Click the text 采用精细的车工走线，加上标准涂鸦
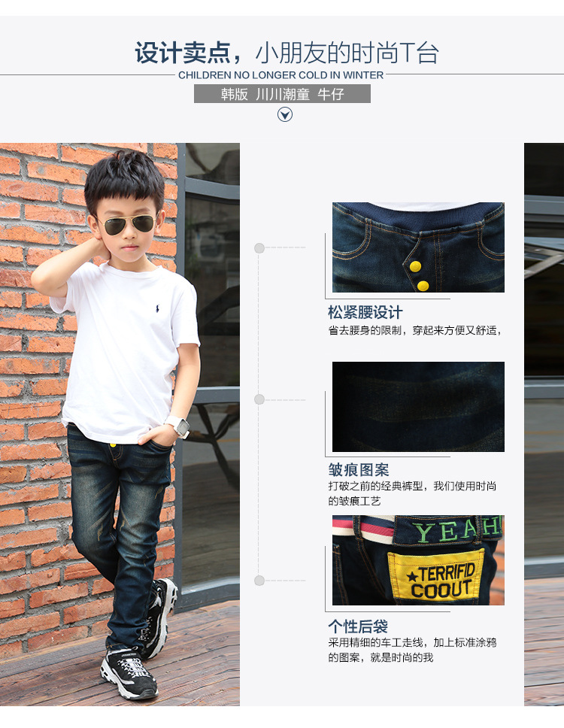 pos(412,642)
